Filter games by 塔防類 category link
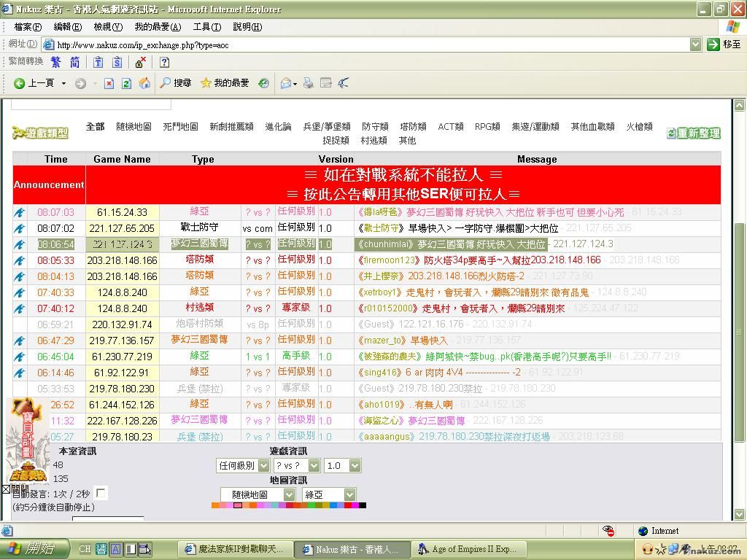The height and width of the screenshot is (560, 747). tap(413, 127)
